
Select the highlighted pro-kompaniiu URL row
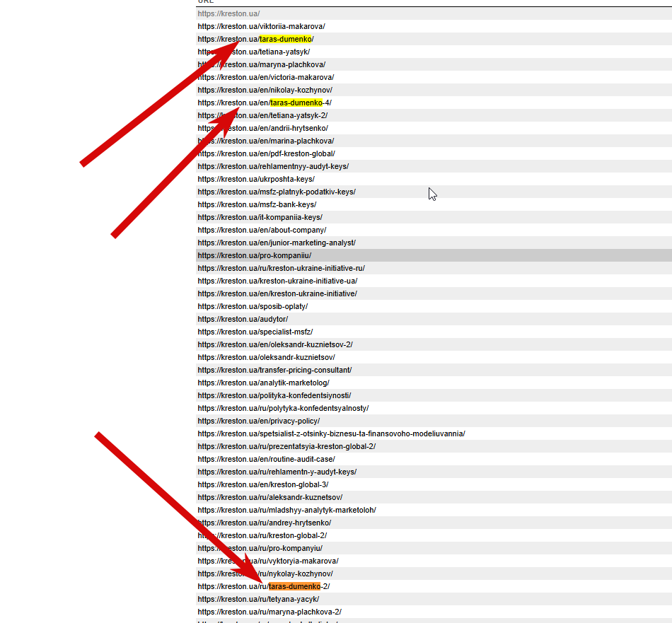[434, 255]
